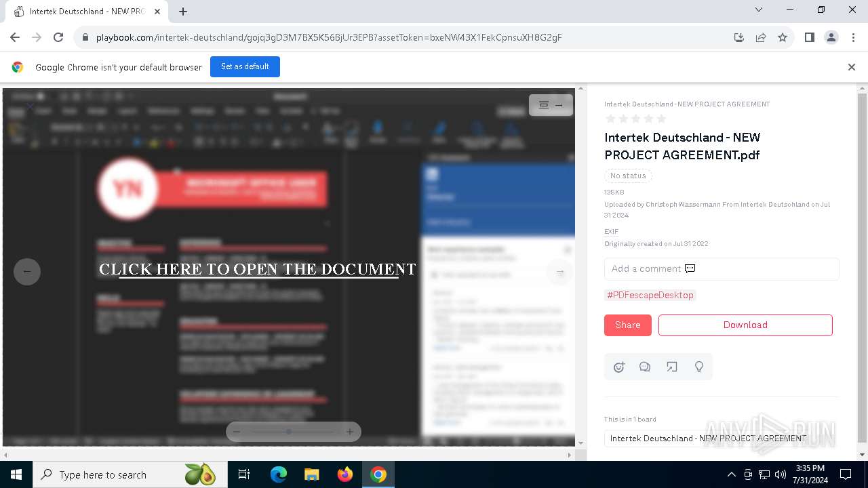Viewport: 868px width, 488px height.
Task: Click the address bar URL
Action: (329, 37)
